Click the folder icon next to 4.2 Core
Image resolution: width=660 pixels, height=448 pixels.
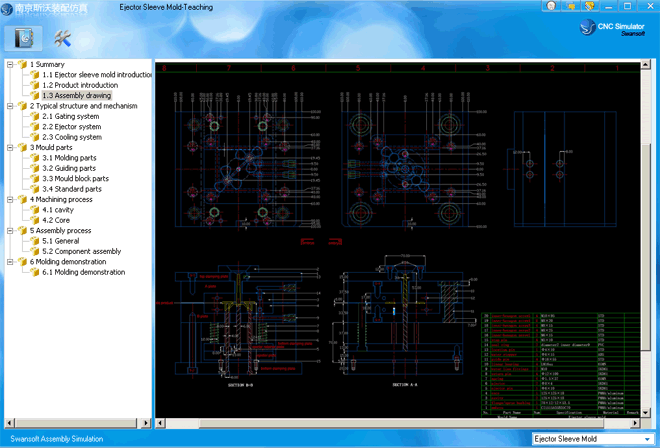(x=34, y=220)
